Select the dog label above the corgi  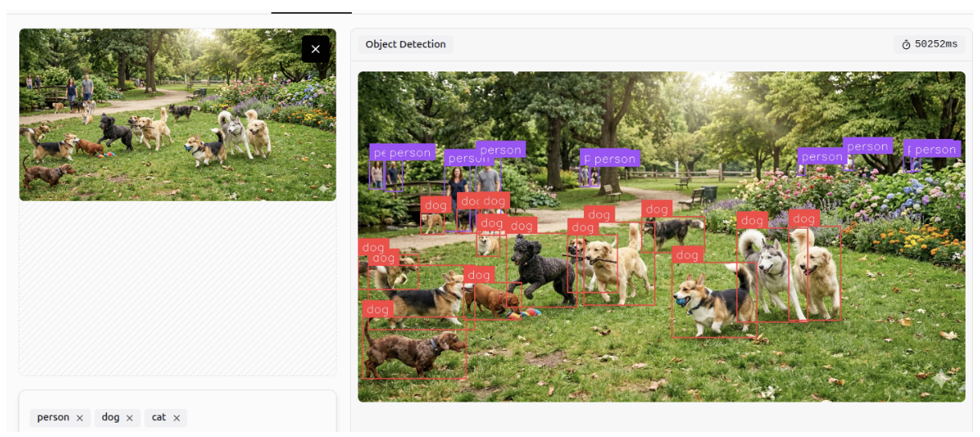(687, 255)
